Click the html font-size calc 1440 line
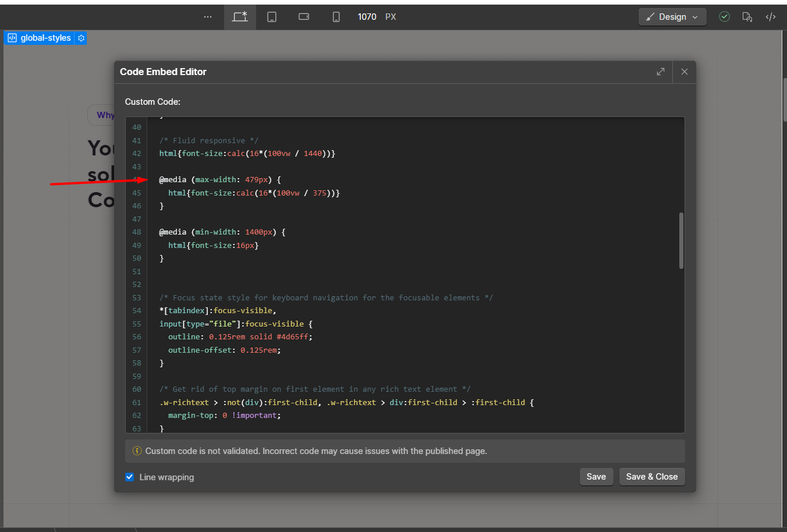 [247, 154]
